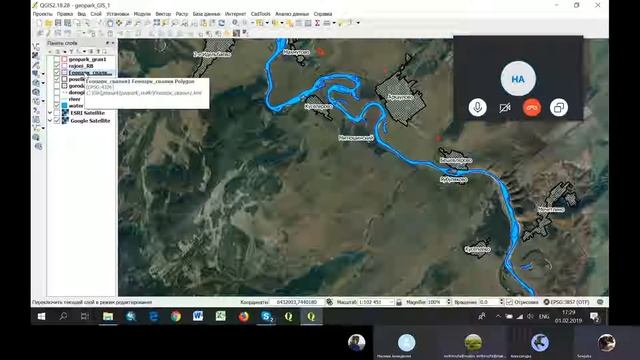Open the CadTools menu
This screenshot has width=640, height=360.
pyautogui.click(x=260, y=14)
